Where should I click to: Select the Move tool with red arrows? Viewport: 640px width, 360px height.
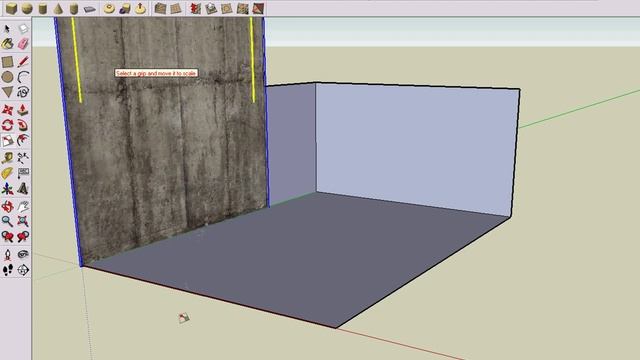click(7, 109)
